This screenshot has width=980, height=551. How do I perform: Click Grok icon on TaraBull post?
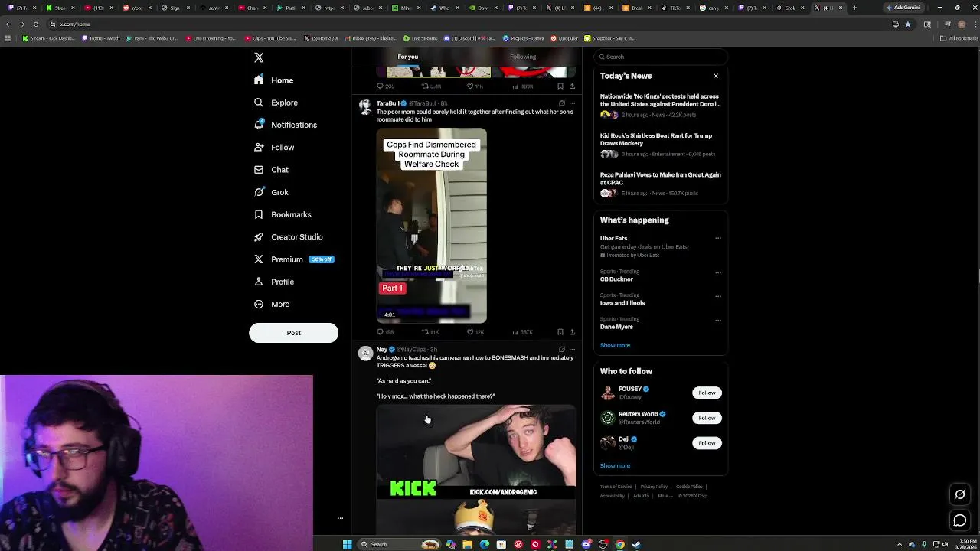point(561,103)
